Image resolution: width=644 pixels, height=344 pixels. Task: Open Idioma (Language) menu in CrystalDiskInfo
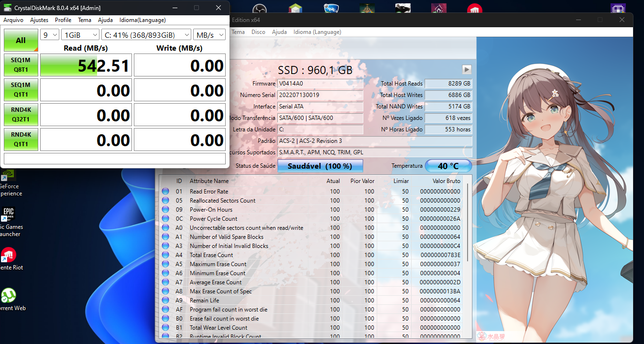pos(317,32)
